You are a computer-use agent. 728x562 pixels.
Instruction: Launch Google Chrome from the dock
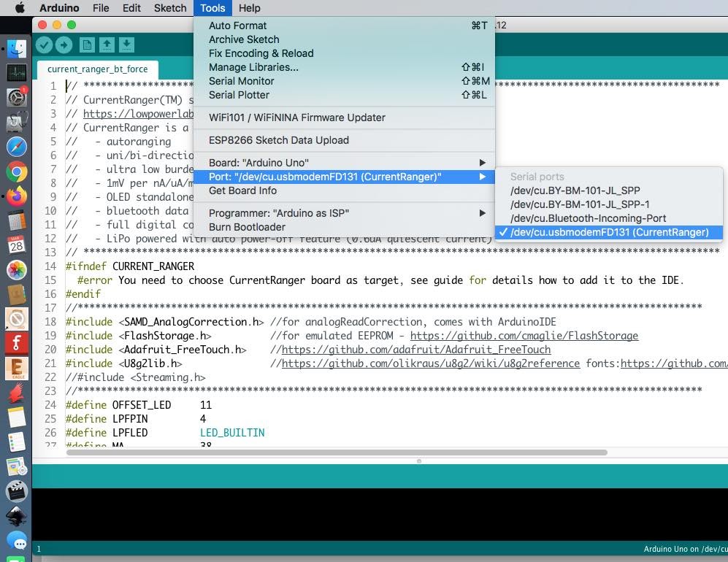(x=17, y=172)
